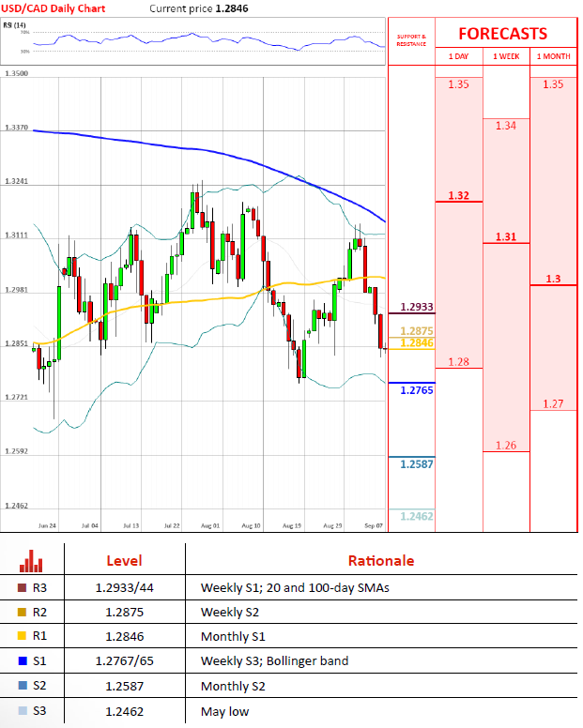The width and height of the screenshot is (583, 728).
Task: Click the dark red R3 color swatch
Action: click(x=22, y=588)
